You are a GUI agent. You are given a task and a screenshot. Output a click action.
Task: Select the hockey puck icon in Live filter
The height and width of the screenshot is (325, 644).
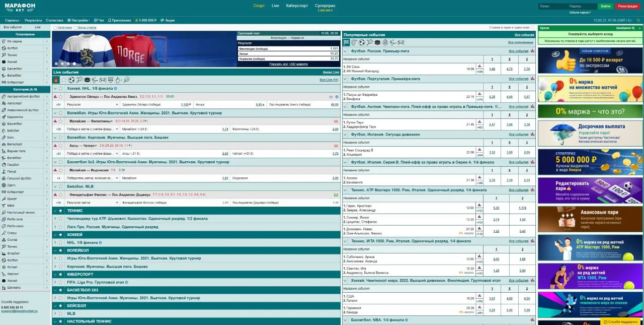(x=87, y=80)
